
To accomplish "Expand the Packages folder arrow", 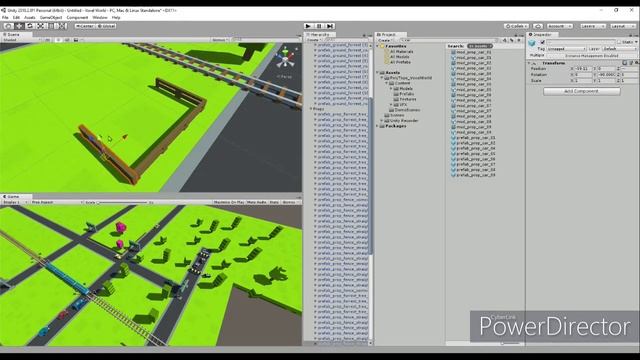I will tap(377, 126).
